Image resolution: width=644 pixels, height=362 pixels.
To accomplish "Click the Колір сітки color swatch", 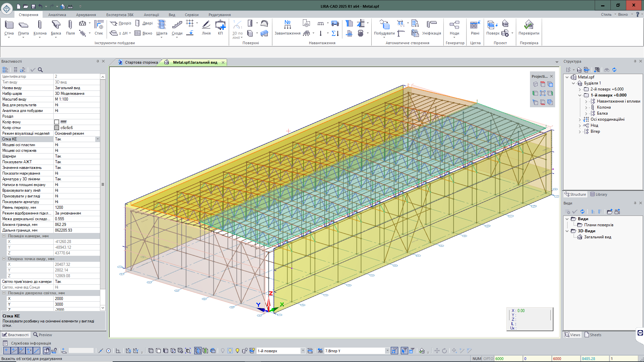I will pos(57,128).
